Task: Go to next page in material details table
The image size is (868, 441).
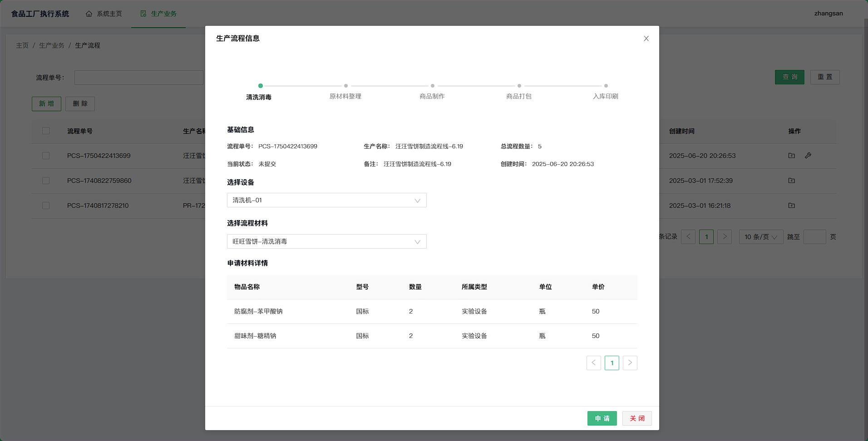Action: (630, 363)
